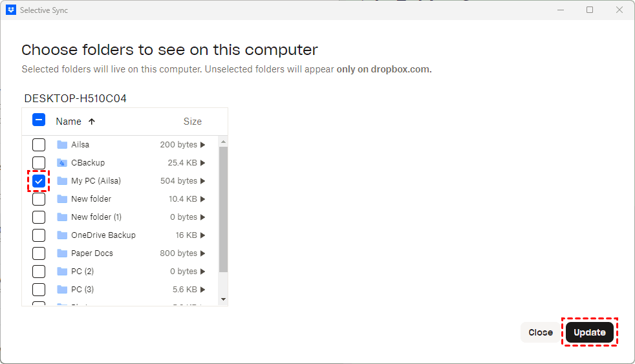Image resolution: width=635 pixels, height=364 pixels.
Task: Click the 504 bytes size value
Action: [178, 181]
